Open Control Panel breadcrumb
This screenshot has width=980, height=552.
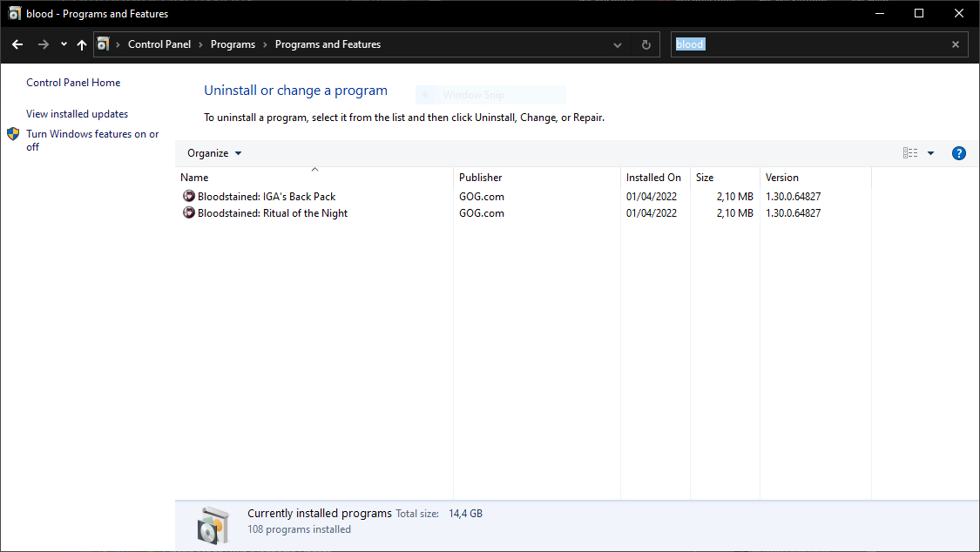tap(159, 44)
